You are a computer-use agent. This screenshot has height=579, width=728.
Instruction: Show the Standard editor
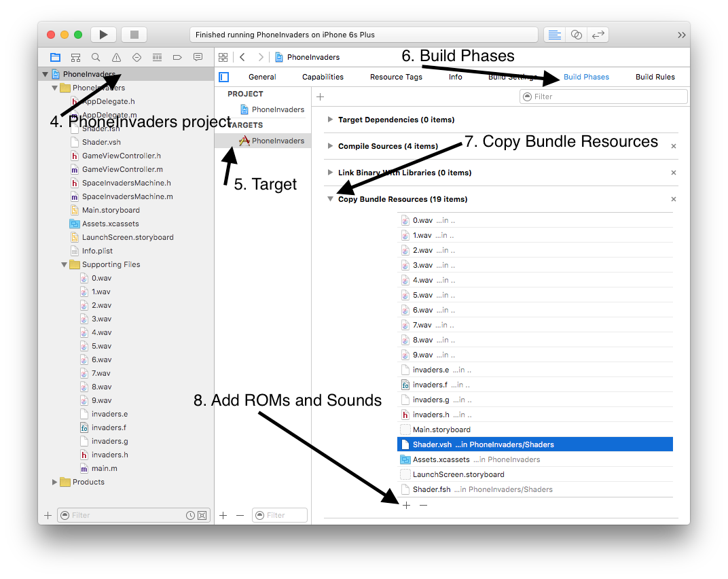pos(554,35)
